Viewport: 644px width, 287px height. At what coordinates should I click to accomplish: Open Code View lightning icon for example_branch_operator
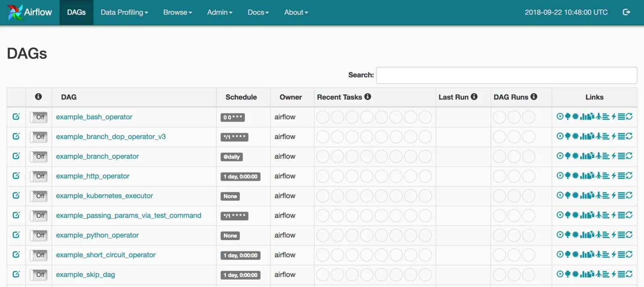click(614, 156)
